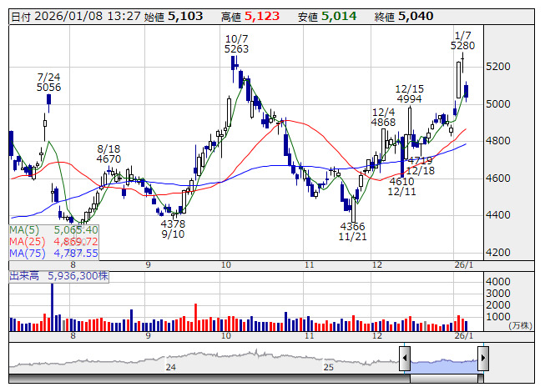
Task: Click the scrollbar track left of the thumb
Action: click(x=209, y=379)
